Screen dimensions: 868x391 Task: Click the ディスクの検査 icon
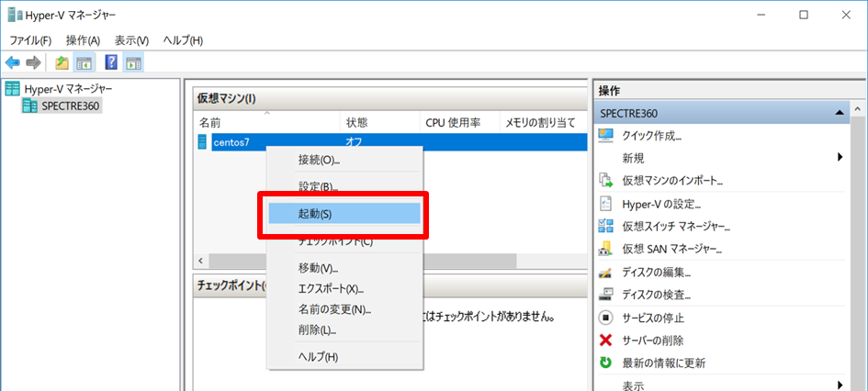pos(606,295)
